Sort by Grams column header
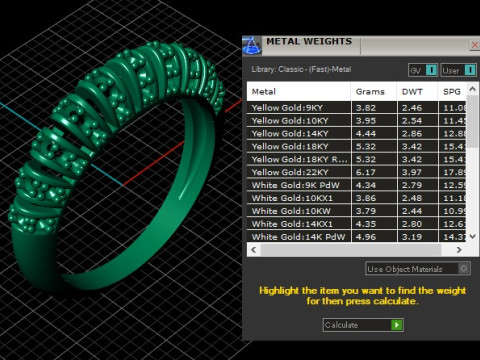The image size is (480, 360). coord(374,92)
